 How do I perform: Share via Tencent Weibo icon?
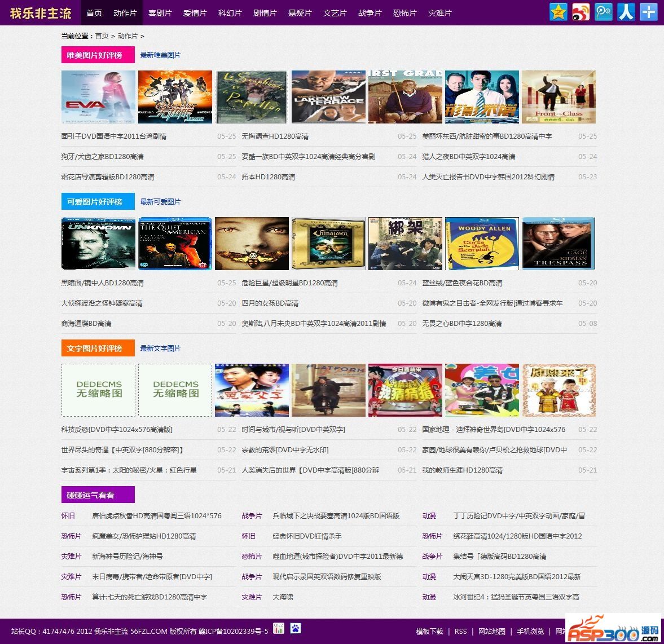coord(603,12)
